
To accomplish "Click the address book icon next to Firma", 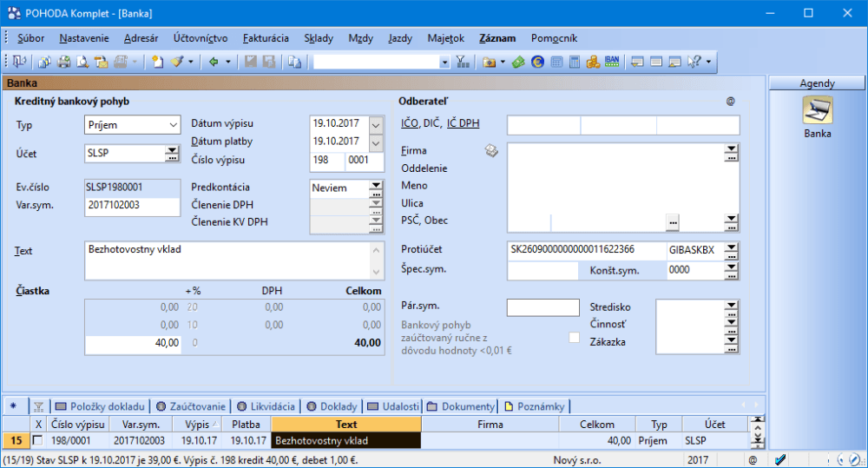I will [491, 151].
